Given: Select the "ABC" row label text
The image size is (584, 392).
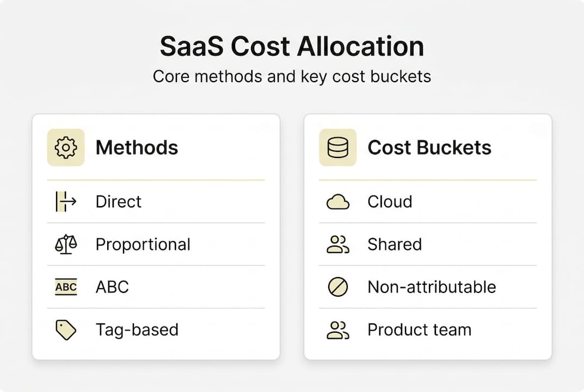Looking at the screenshot, I should point(112,287).
